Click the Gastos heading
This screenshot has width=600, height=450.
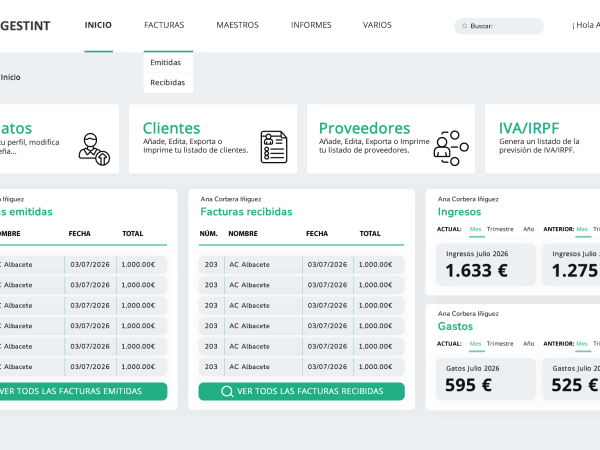455,326
